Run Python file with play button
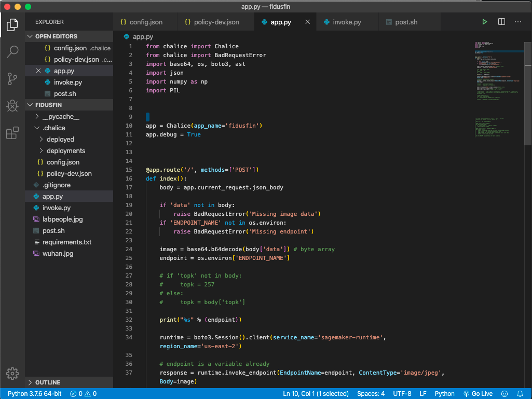 (x=484, y=22)
